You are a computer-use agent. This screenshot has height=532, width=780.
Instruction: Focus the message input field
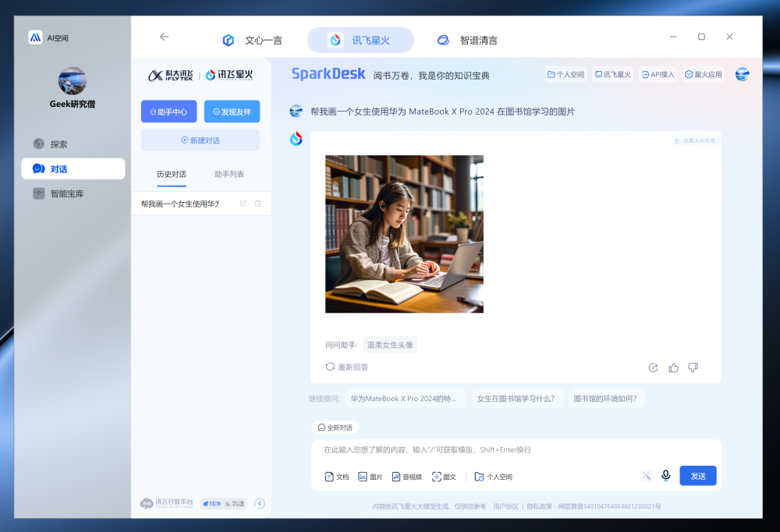(516, 450)
